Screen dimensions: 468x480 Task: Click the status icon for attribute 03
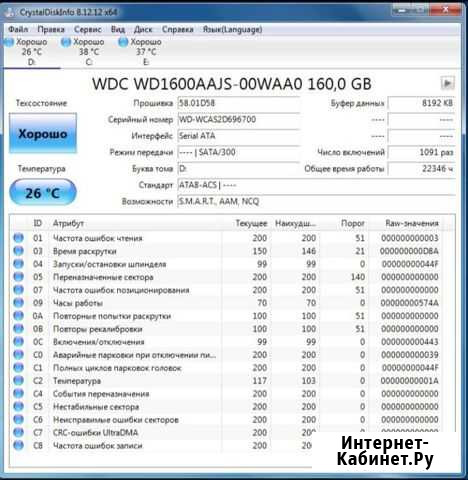pos(19,251)
